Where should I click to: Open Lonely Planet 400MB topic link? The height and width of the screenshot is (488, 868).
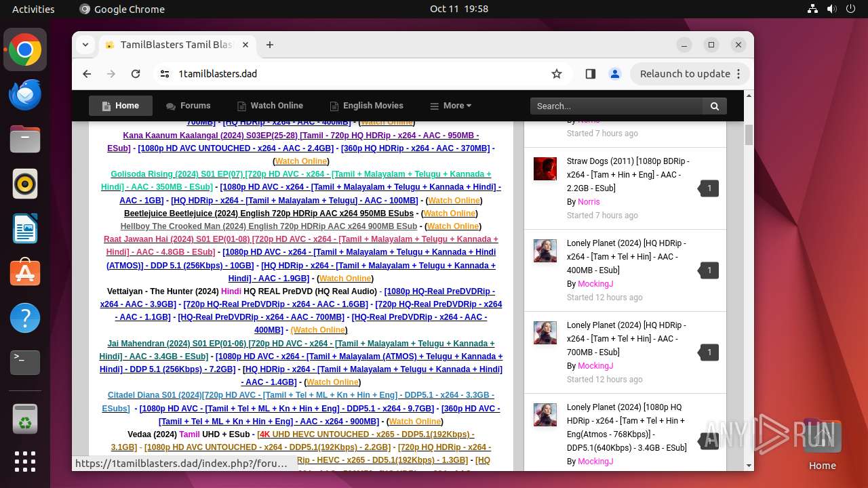[627, 257]
